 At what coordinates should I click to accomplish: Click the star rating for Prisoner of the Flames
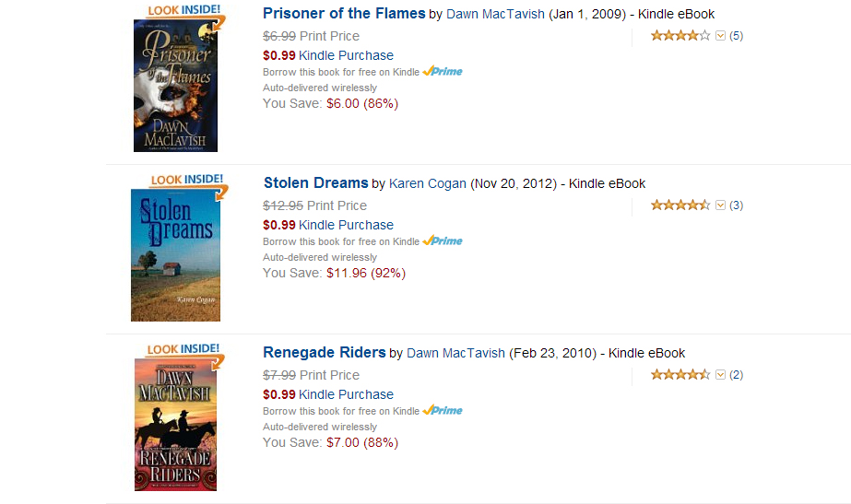tap(680, 36)
